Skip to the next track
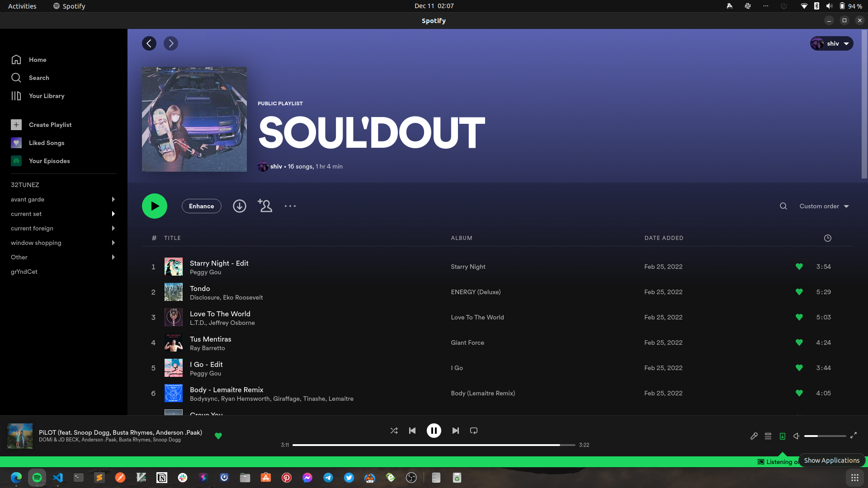The image size is (868, 488). (456, 431)
